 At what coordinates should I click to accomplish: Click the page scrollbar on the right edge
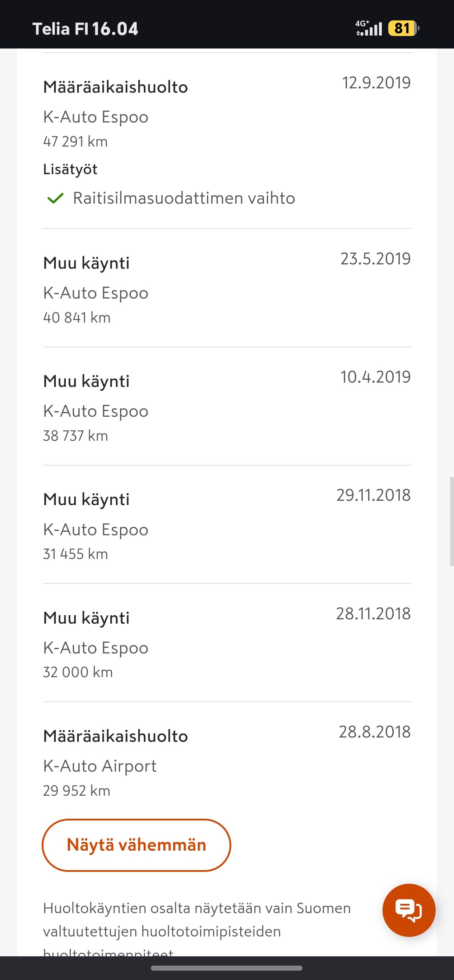pyautogui.click(x=452, y=522)
